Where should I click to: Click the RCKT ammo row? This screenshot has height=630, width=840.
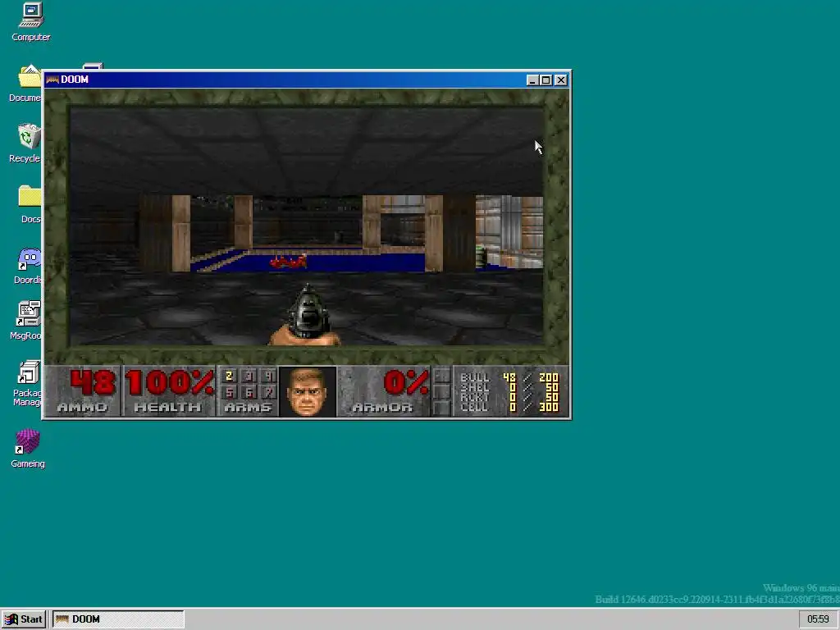(509, 398)
